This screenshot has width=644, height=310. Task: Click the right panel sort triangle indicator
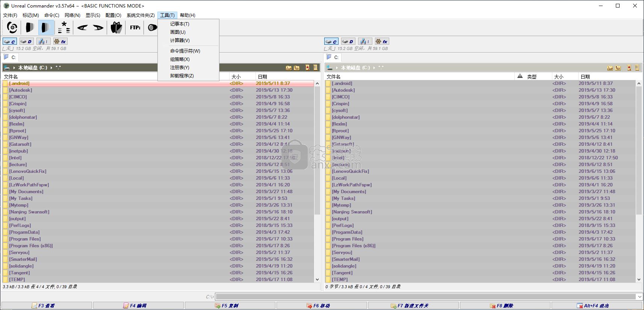[x=520, y=76]
